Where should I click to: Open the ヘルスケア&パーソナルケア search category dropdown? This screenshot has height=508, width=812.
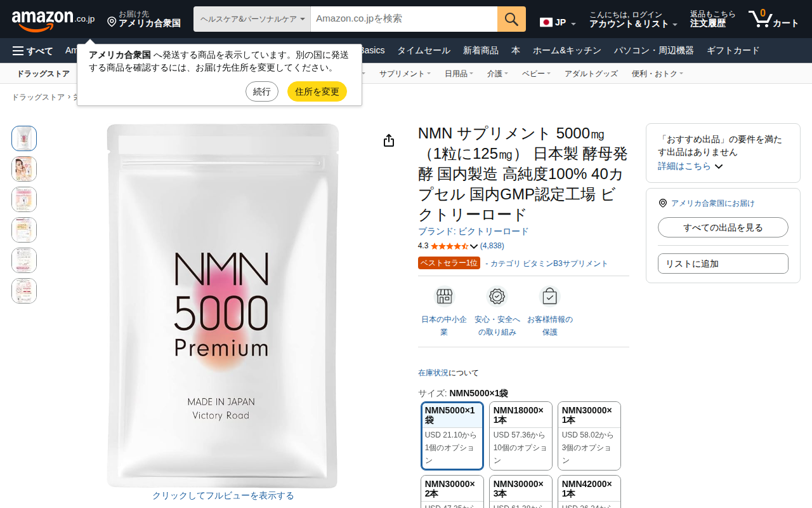pyautogui.click(x=252, y=19)
